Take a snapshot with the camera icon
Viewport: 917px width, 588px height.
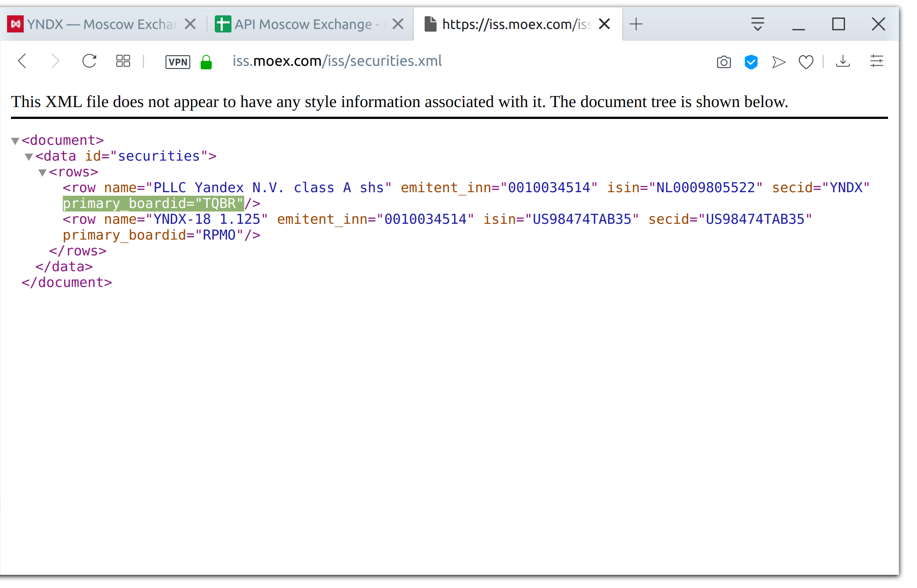[723, 62]
